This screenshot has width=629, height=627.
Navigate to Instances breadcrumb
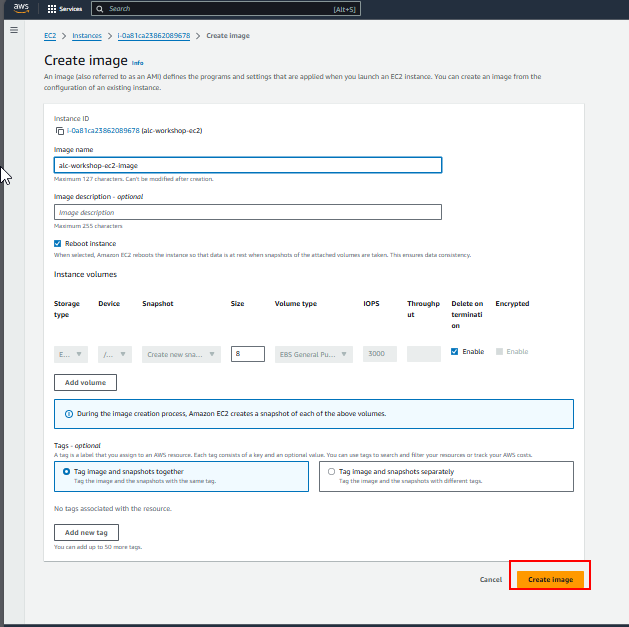pyautogui.click(x=86, y=35)
